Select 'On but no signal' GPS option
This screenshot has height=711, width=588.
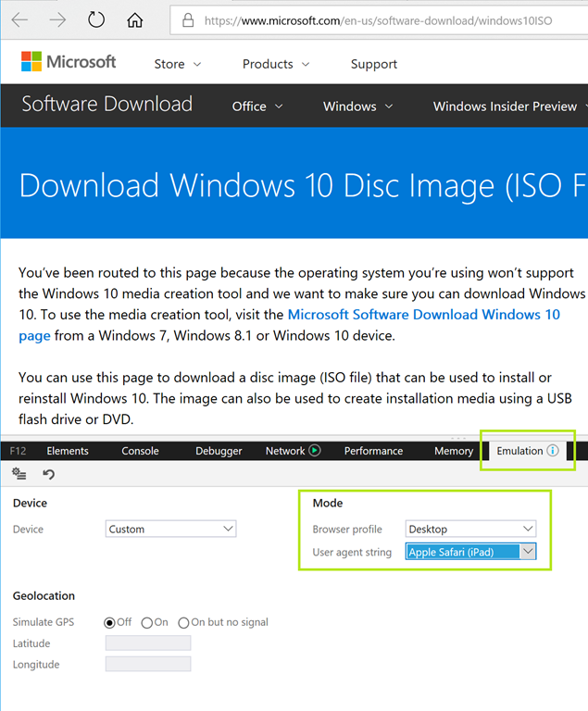click(183, 622)
